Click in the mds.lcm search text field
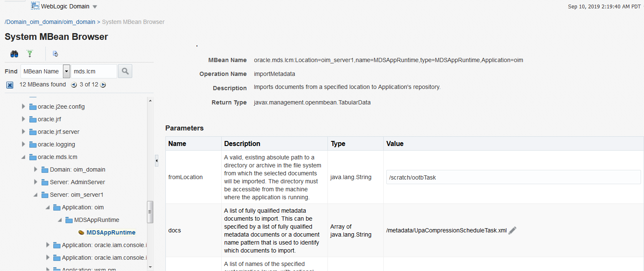Screen dimensions: 644x271 (x=94, y=71)
